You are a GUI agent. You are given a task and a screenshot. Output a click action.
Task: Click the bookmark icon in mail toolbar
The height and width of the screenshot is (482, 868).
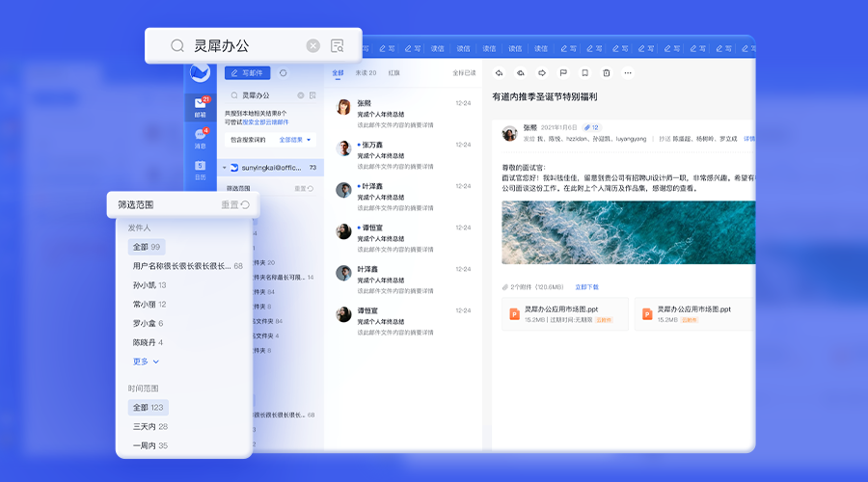click(584, 73)
